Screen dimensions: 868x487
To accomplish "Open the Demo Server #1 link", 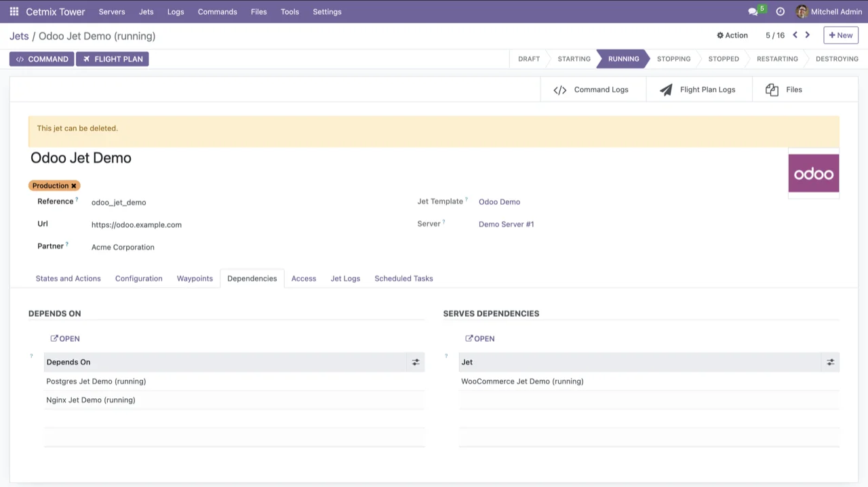I will [x=506, y=225].
